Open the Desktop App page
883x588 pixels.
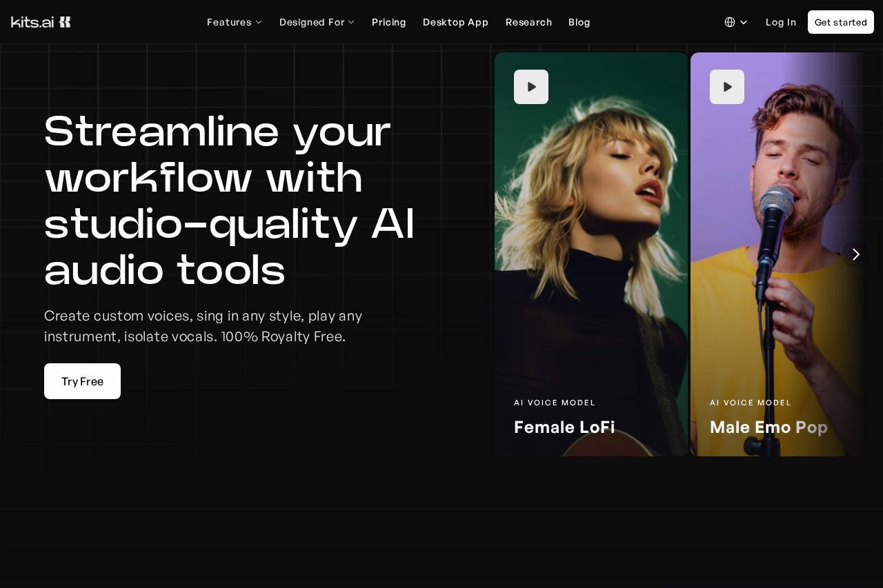[x=455, y=22]
